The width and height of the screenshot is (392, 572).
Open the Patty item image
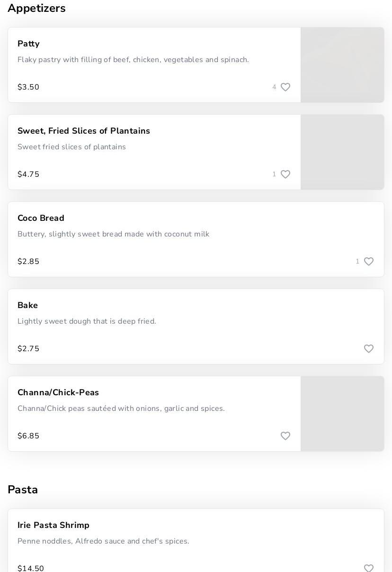click(342, 65)
